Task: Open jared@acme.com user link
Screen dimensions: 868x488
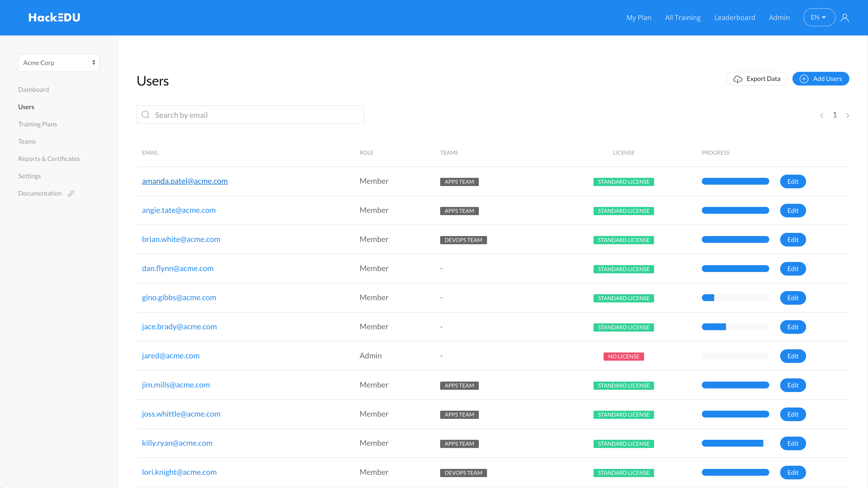Action: coord(170,356)
